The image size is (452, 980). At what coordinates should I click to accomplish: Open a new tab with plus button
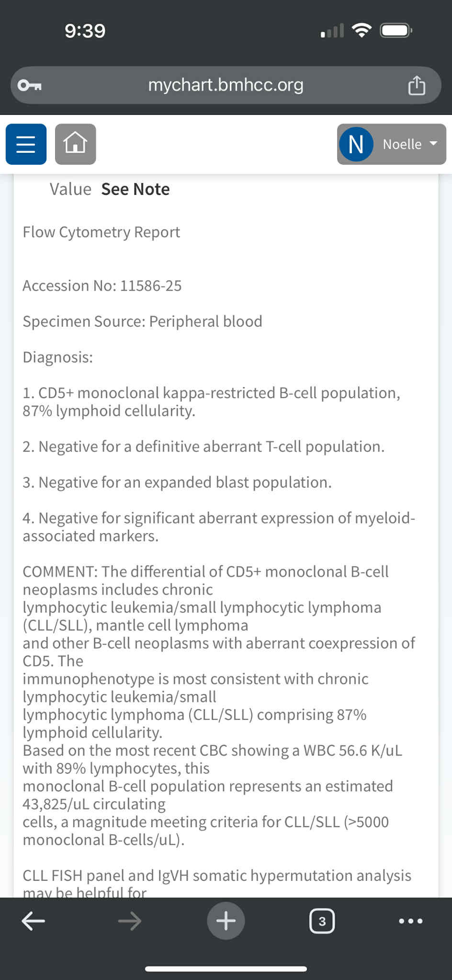click(226, 921)
